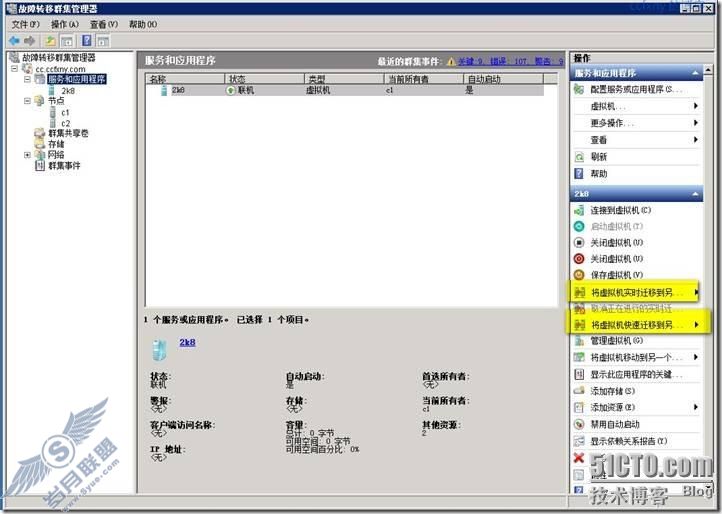Click the 2k8 virtual machine icon in details

[x=159, y=350]
